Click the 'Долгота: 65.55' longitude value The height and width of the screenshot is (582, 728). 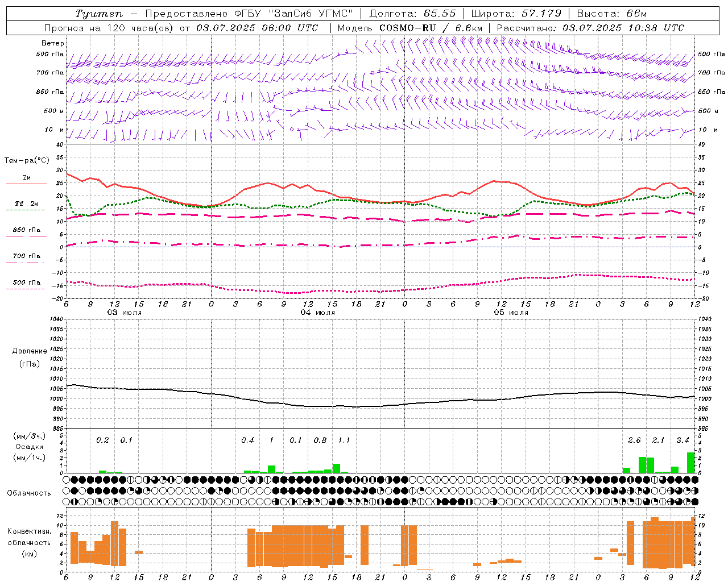tap(412, 14)
